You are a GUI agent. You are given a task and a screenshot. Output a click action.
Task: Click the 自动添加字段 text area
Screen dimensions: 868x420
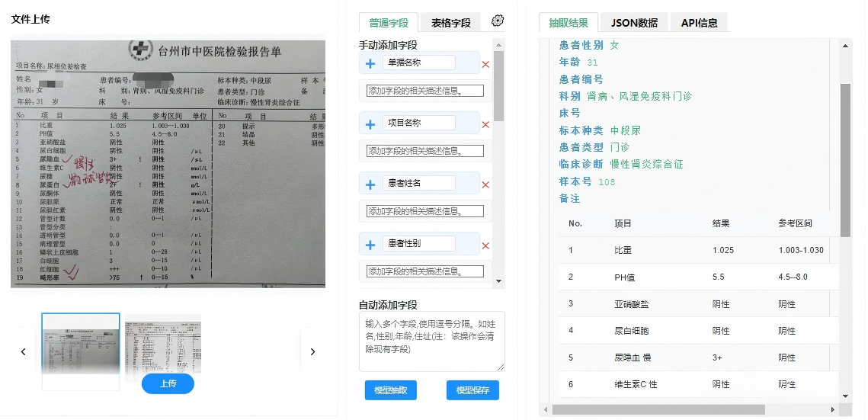pos(431,341)
